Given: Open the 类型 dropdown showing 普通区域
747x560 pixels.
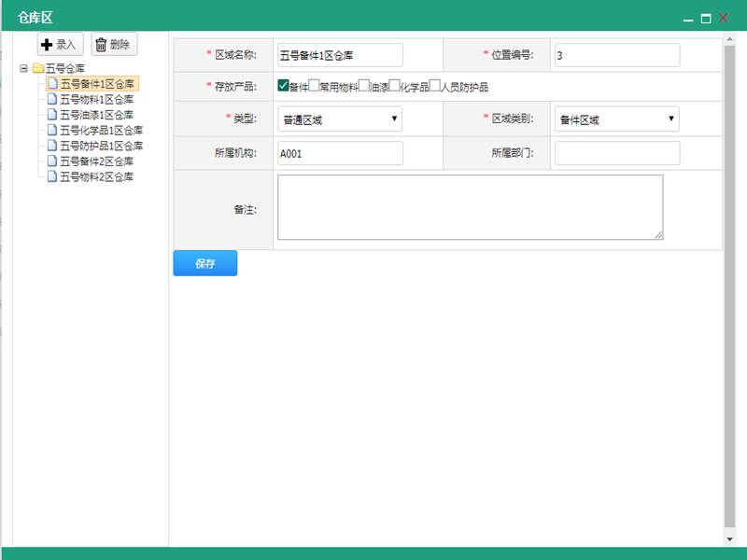Looking at the screenshot, I should click(x=340, y=119).
